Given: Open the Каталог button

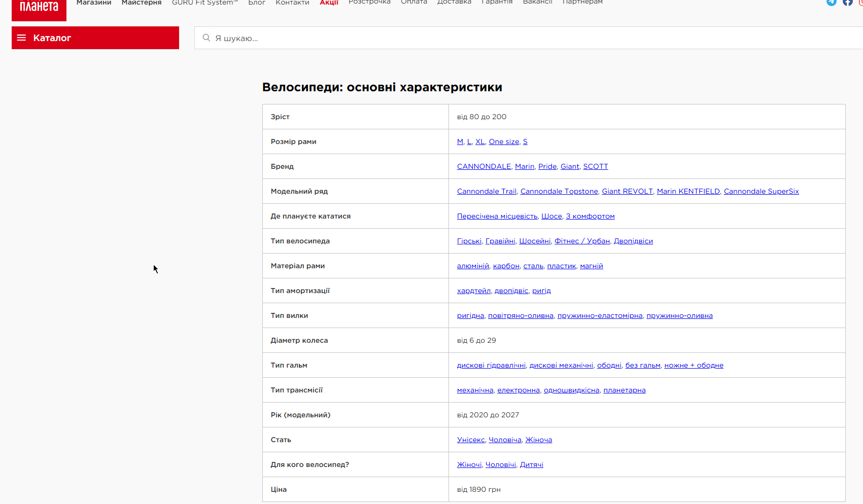Looking at the screenshot, I should (x=95, y=38).
